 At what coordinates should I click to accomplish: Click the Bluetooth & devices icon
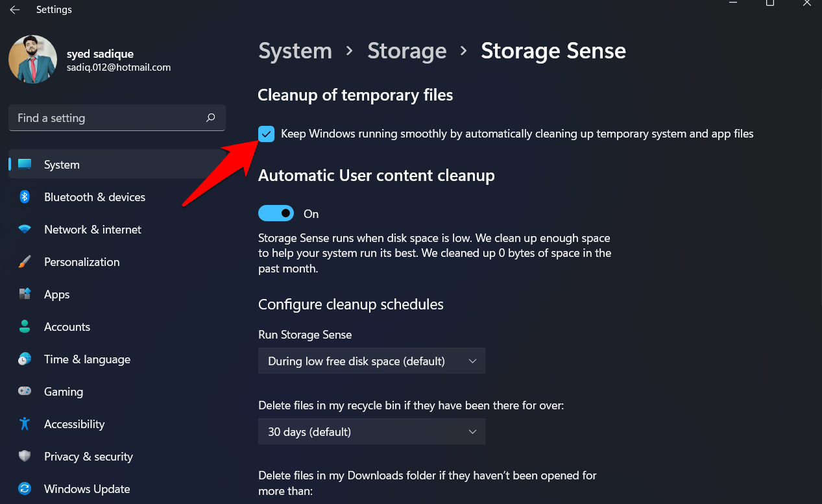[x=25, y=197]
